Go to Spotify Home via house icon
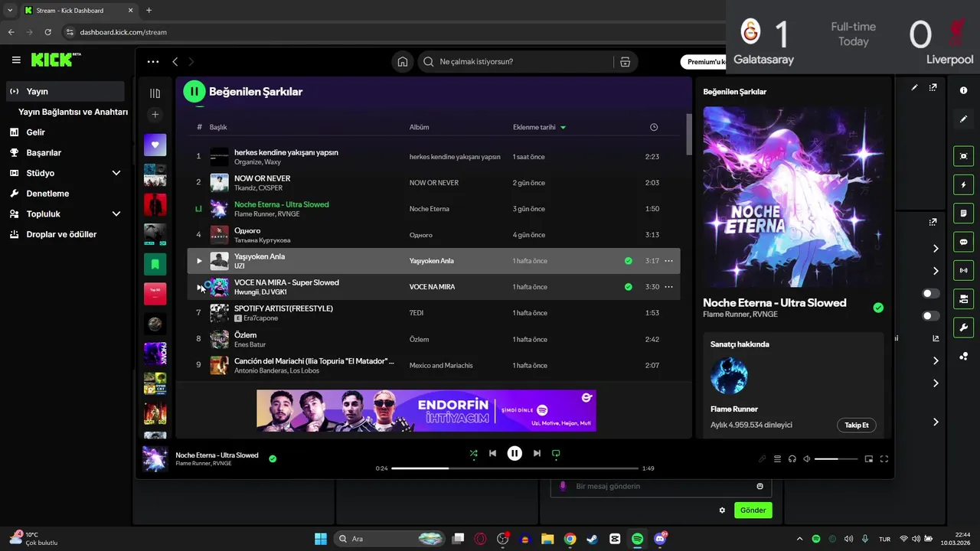Image resolution: width=980 pixels, height=551 pixels. pyautogui.click(x=403, y=62)
